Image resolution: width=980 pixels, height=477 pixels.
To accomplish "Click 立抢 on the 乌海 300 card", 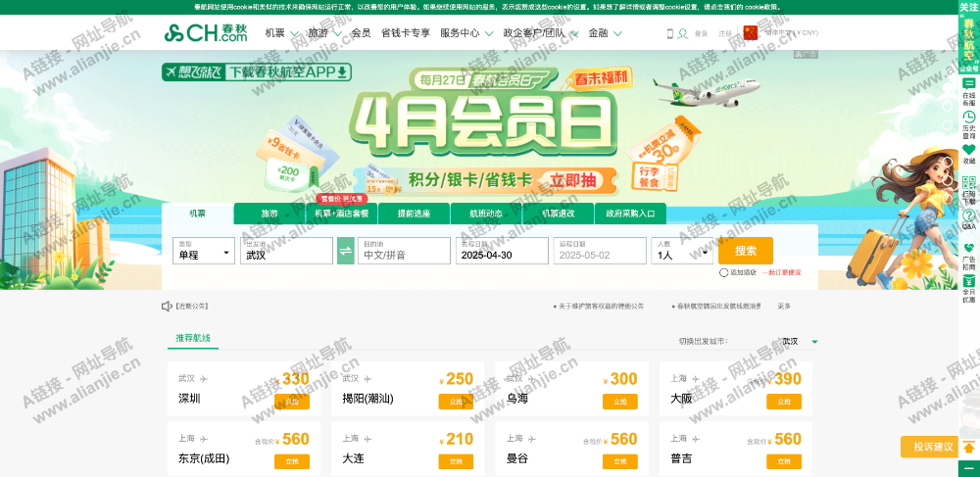I will [620, 402].
